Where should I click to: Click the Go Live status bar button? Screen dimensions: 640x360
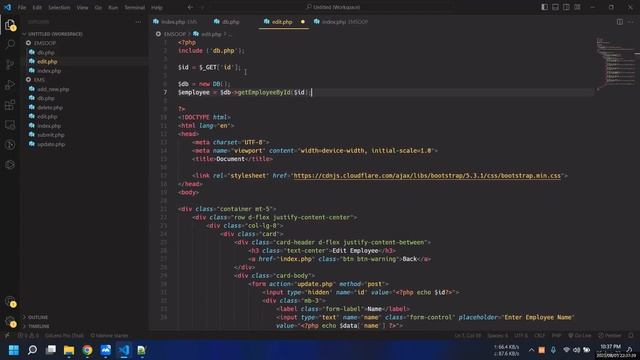click(580, 336)
